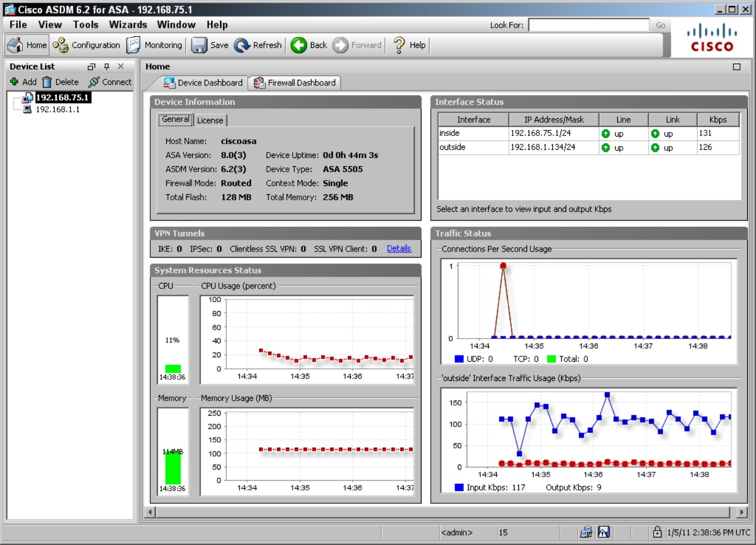Viewport: 756px width, 545px height.
Task: Open the Help menu
Action: (x=217, y=25)
